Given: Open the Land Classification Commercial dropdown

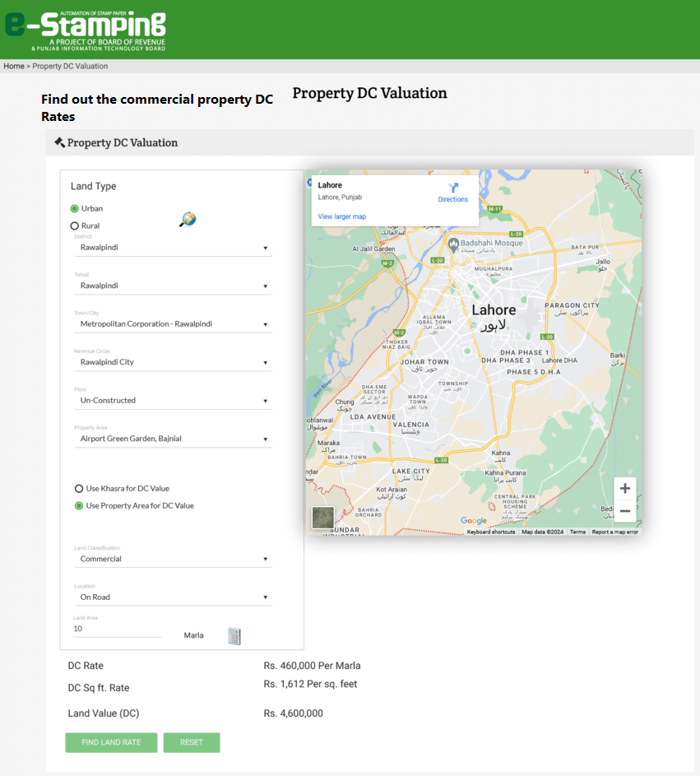Looking at the screenshot, I should click(173, 560).
